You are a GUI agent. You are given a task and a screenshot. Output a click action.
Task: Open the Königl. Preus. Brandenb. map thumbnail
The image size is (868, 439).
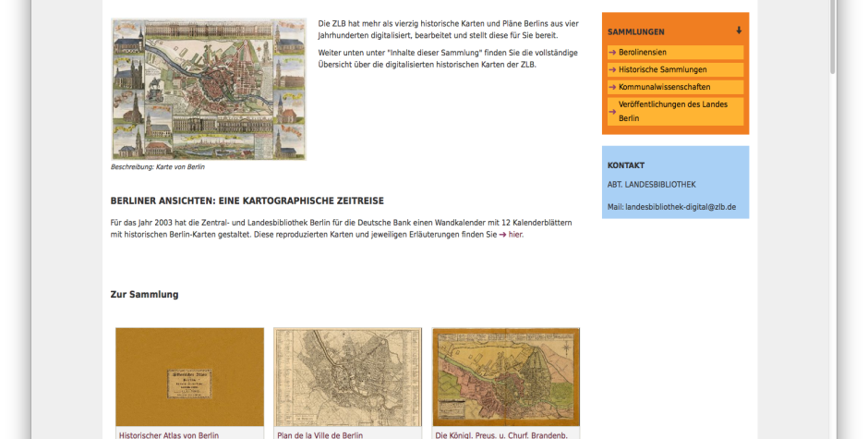click(506, 377)
